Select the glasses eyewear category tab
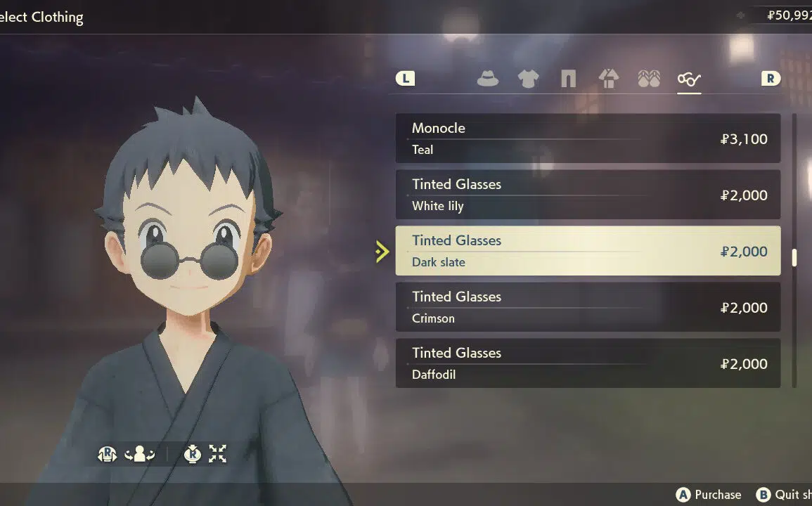Image resolution: width=812 pixels, height=506 pixels. [x=689, y=79]
